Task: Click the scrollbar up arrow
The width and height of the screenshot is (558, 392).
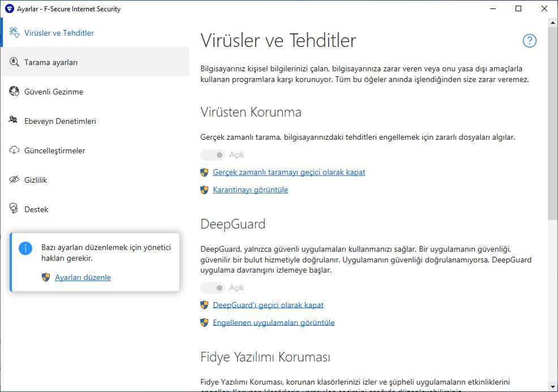Action: pyautogui.click(x=553, y=21)
